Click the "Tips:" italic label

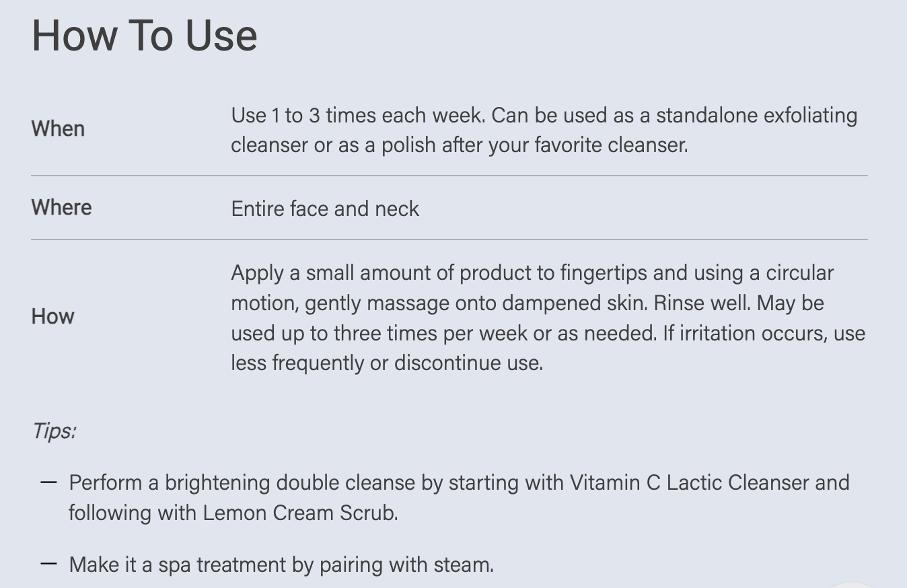point(54,431)
